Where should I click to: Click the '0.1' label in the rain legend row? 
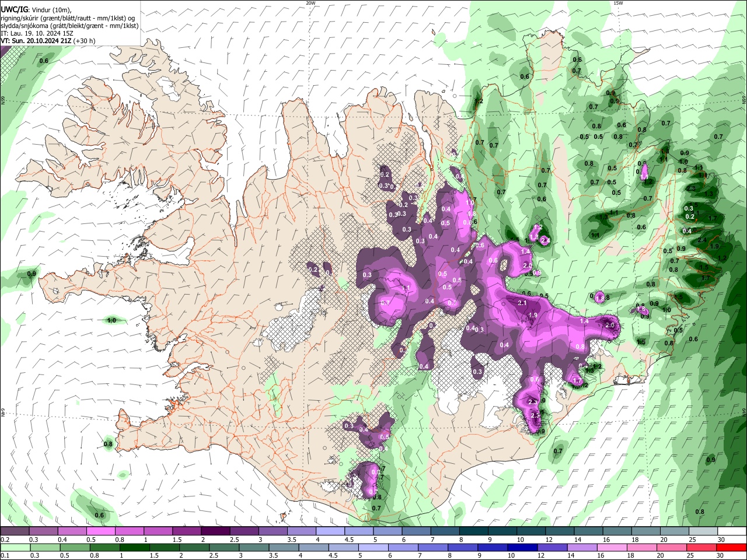[5, 555]
